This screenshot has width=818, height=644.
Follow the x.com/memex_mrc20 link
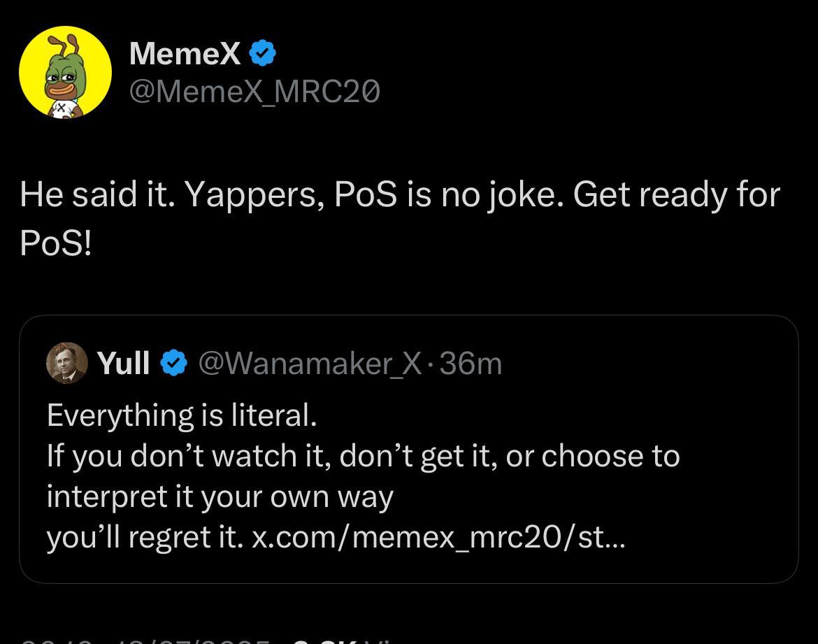[x=439, y=537]
